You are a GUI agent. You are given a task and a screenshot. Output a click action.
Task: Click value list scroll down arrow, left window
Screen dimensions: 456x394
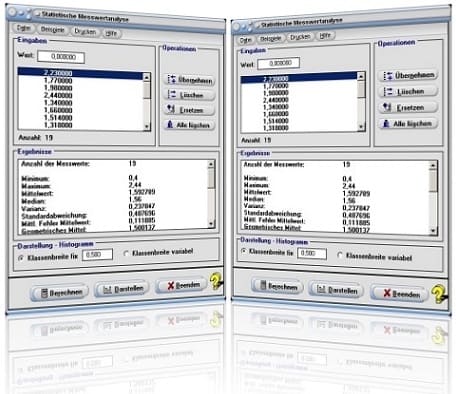coord(147,127)
